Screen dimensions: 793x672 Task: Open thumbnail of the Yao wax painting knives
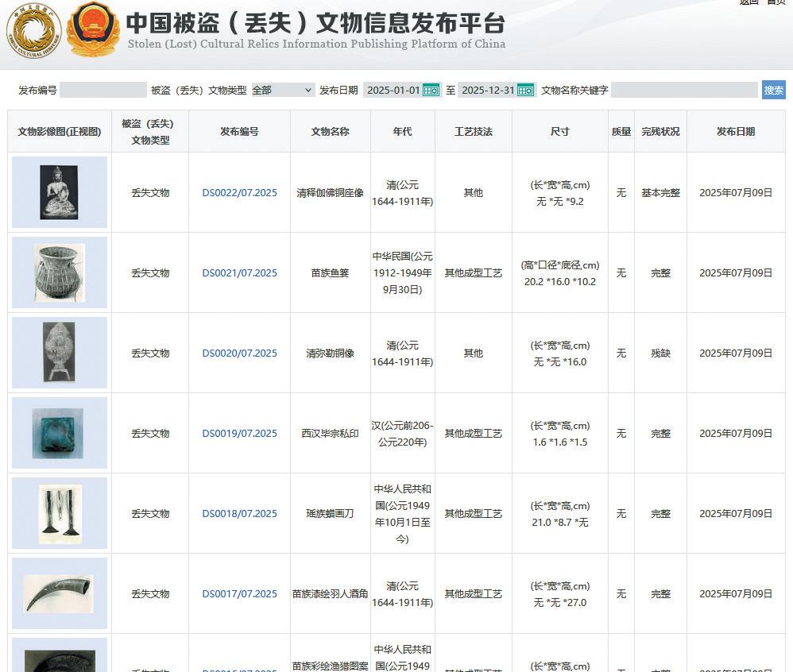pos(59,513)
